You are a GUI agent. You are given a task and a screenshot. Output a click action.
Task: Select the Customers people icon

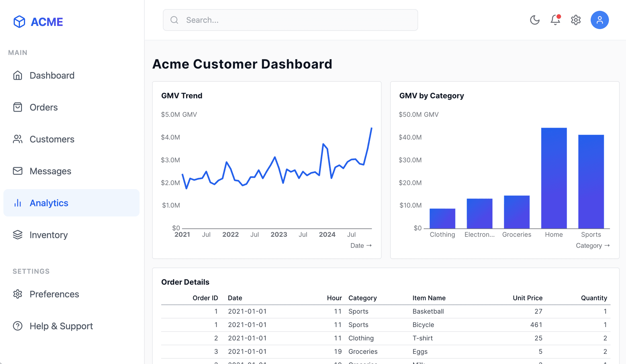click(x=18, y=139)
